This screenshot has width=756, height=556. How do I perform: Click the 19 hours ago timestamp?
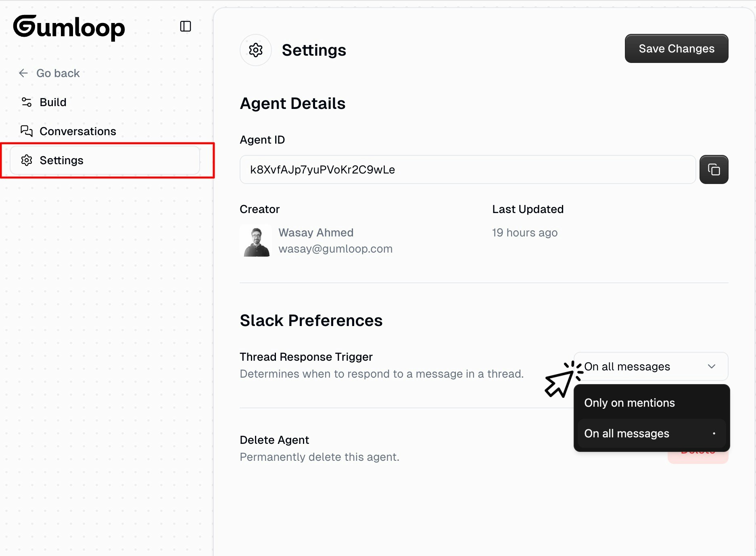(x=524, y=232)
